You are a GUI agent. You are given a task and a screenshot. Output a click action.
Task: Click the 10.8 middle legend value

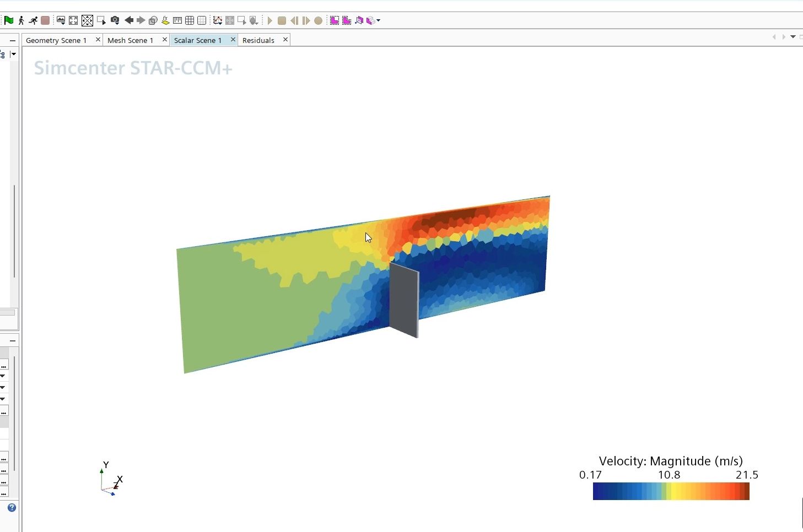pos(669,475)
